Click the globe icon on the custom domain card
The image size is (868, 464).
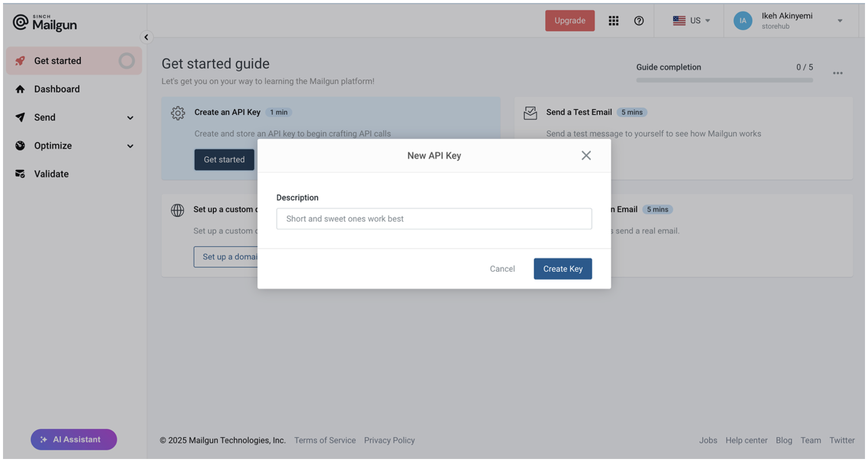pos(177,210)
